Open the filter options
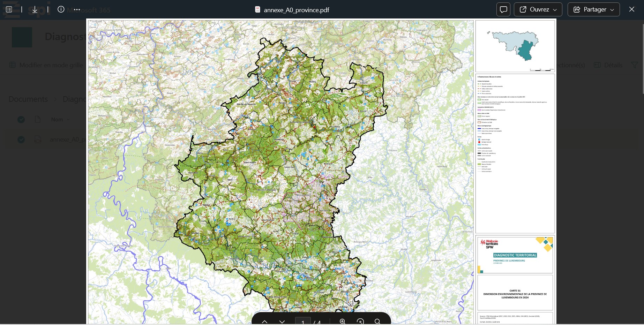 635,65
